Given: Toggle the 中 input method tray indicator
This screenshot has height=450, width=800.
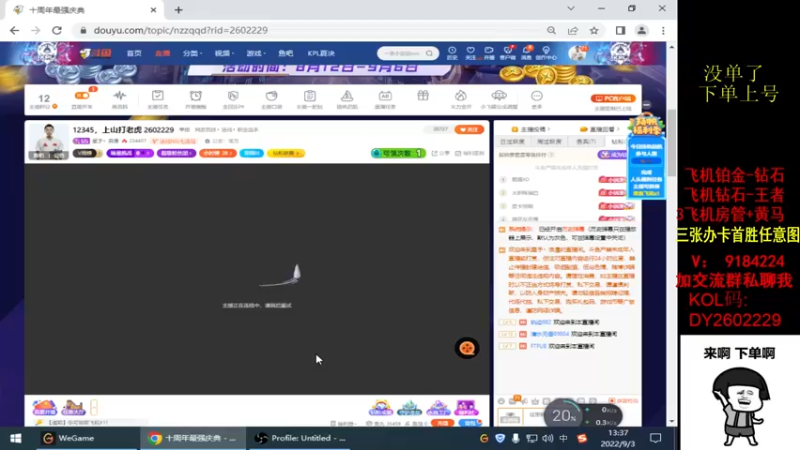Looking at the screenshot, I should [563, 438].
